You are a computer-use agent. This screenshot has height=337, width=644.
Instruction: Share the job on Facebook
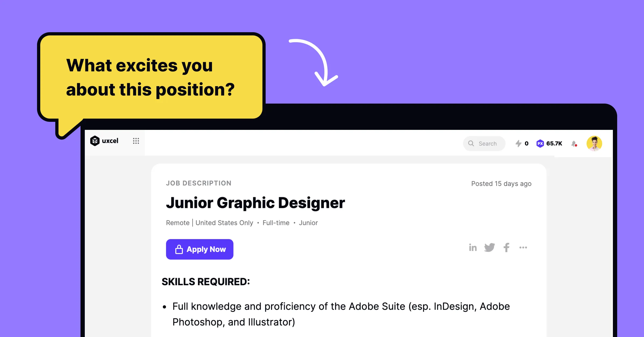pos(506,247)
